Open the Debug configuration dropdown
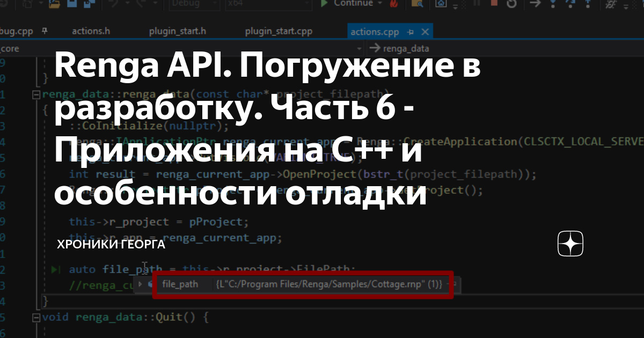This screenshot has height=338, width=644. coord(193,3)
